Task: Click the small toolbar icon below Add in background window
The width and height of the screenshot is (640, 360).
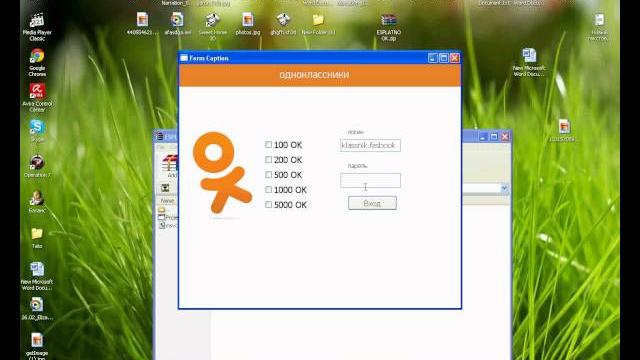Action: tap(165, 188)
